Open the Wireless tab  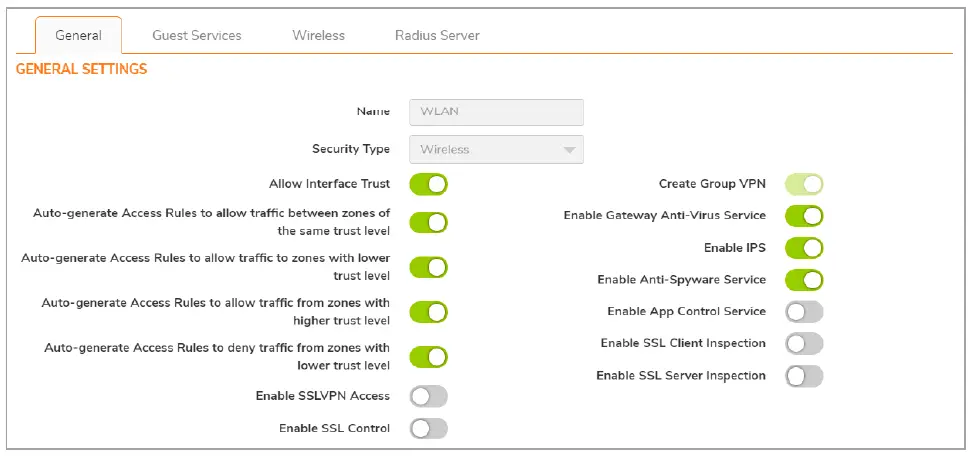pyautogui.click(x=318, y=35)
